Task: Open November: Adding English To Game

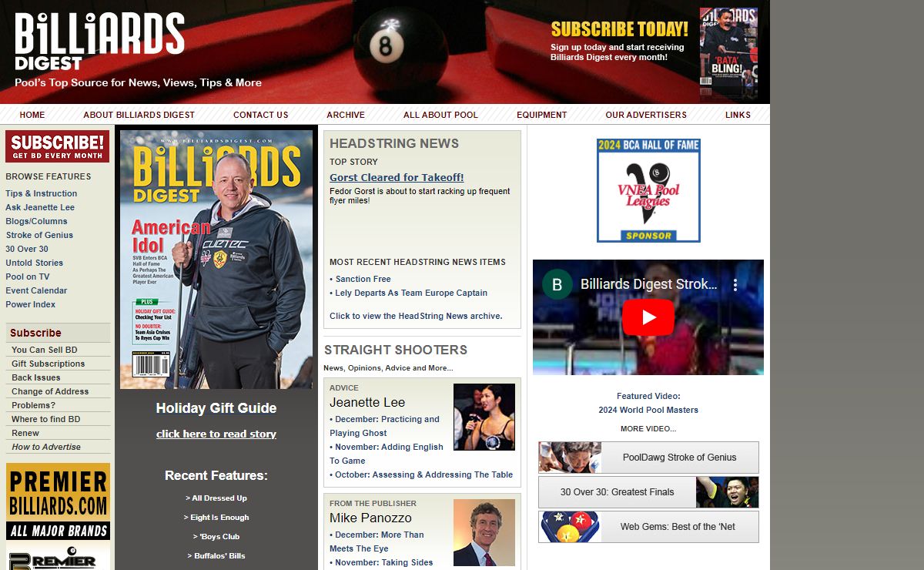Action: (x=387, y=454)
